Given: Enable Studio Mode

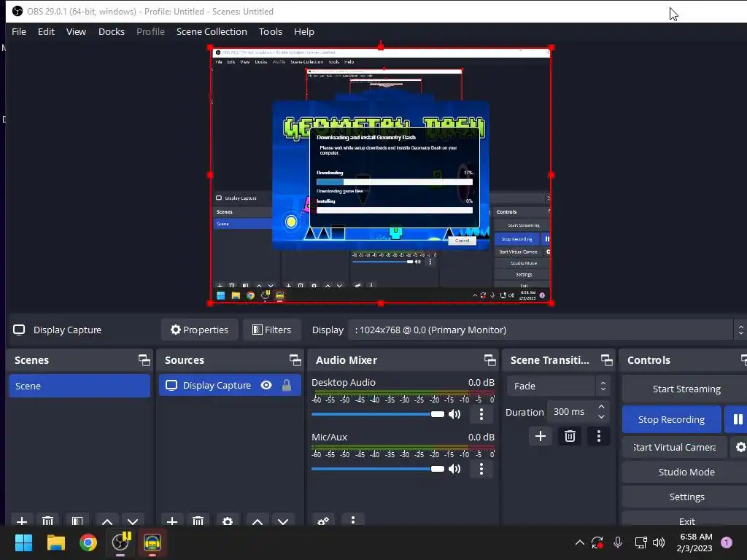Looking at the screenshot, I should (x=686, y=472).
